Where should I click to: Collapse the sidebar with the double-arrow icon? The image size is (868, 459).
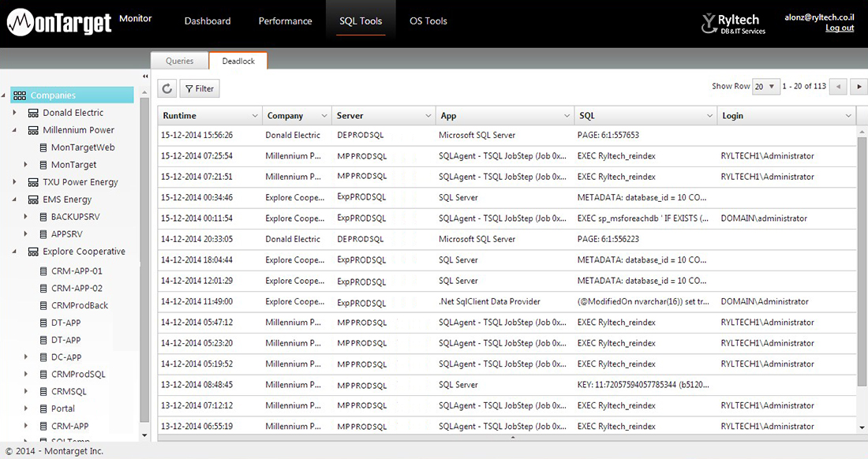[x=145, y=76]
